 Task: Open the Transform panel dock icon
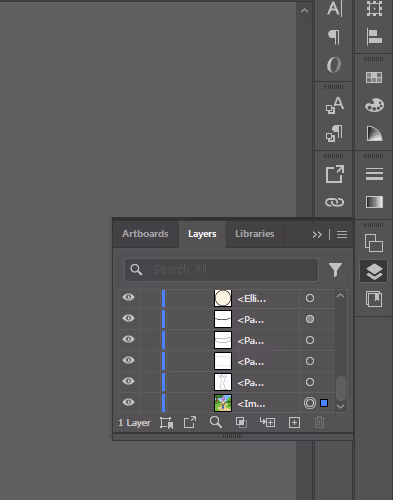point(374,8)
